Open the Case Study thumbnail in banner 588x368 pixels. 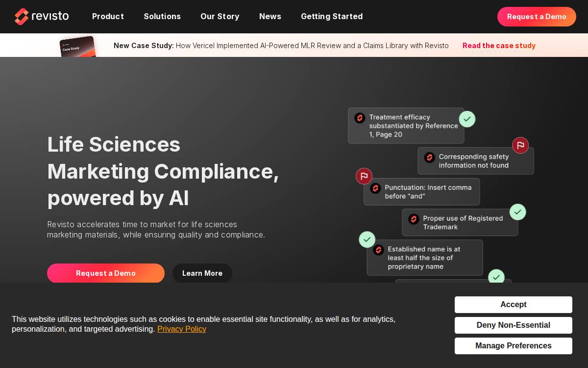point(77,47)
